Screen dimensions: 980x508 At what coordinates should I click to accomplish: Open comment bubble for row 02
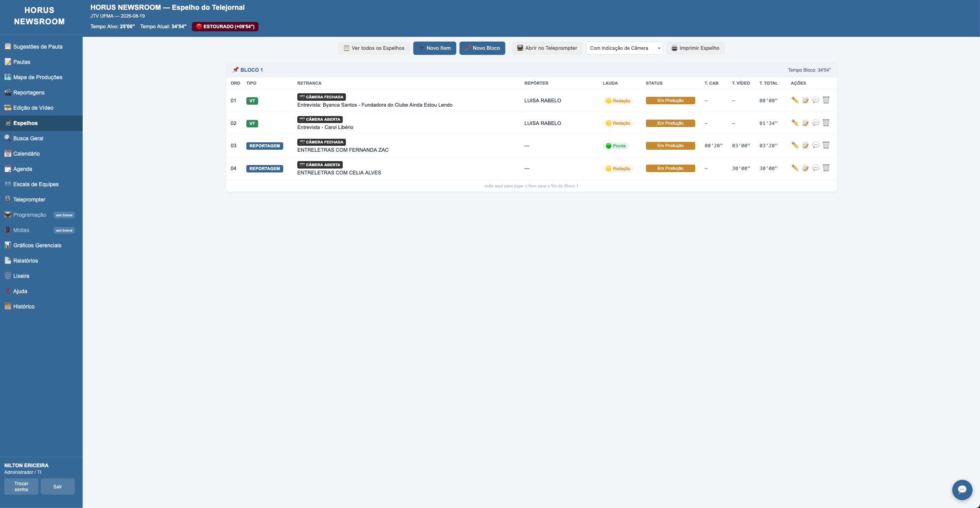815,123
